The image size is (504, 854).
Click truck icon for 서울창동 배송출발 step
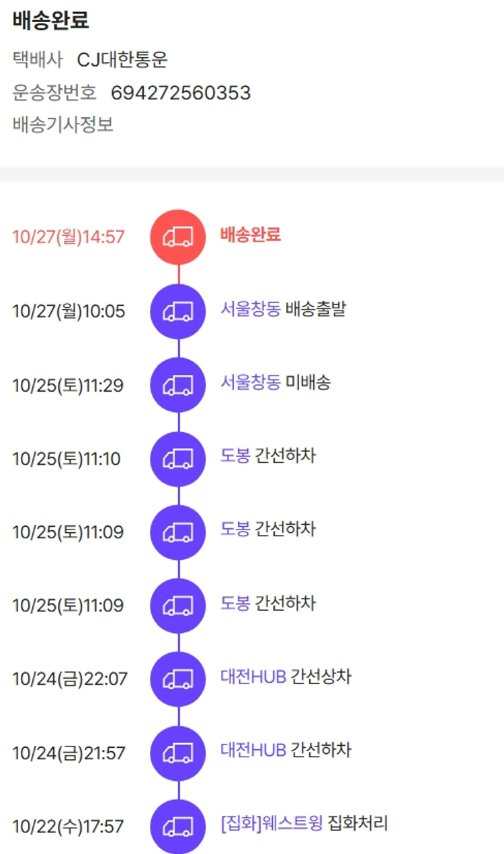tap(178, 311)
